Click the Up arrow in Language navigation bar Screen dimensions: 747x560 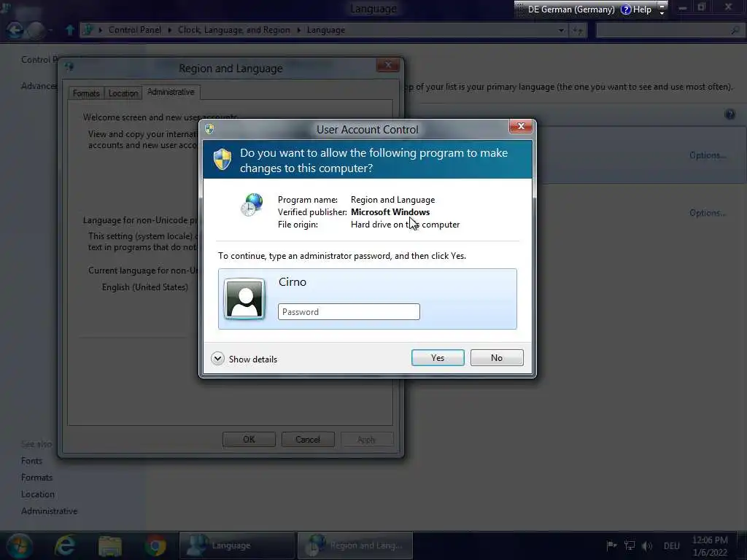coord(69,30)
